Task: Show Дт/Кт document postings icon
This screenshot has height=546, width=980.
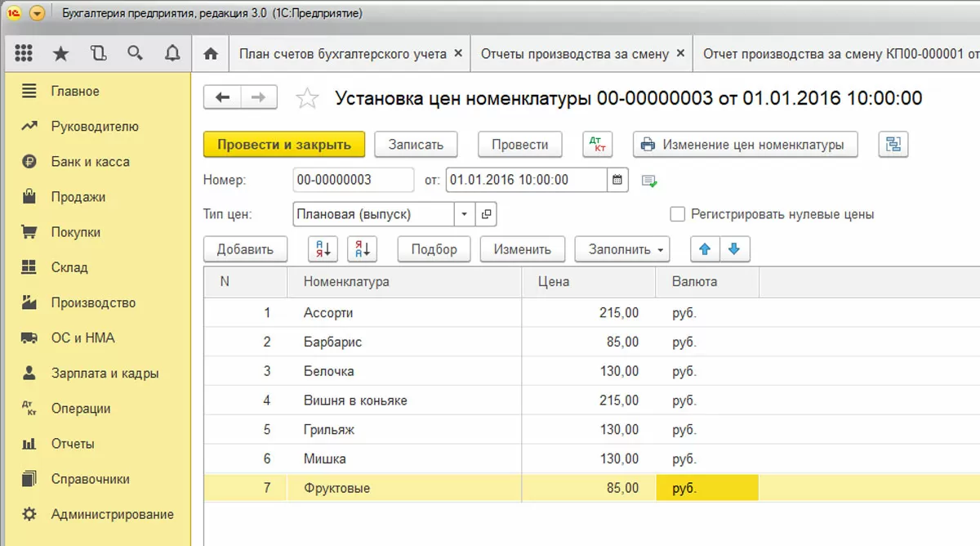Action: coord(597,145)
